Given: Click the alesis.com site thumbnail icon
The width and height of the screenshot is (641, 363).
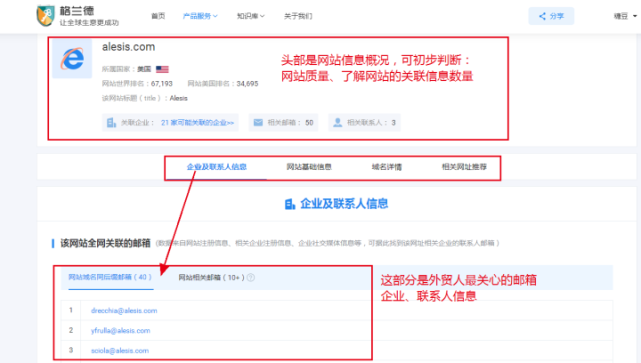Looking at the screenshot, I should 72,58.
